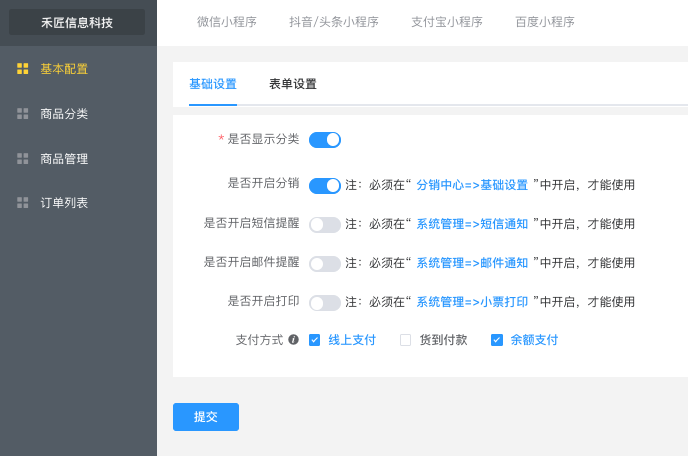Click the 订单列表 grid icon in sidebar
Viewport: 688px width, 456px height.
click(22, 202)
